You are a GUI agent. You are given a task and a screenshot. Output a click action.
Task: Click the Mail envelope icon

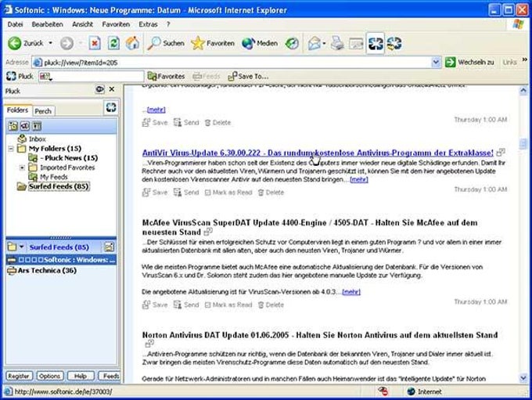315,44
